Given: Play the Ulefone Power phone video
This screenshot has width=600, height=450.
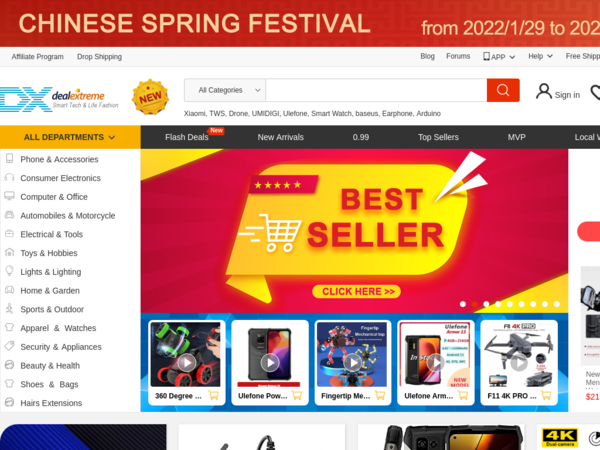Looking at the screenshot, I should pyautogui.click(x=270, y=362).
